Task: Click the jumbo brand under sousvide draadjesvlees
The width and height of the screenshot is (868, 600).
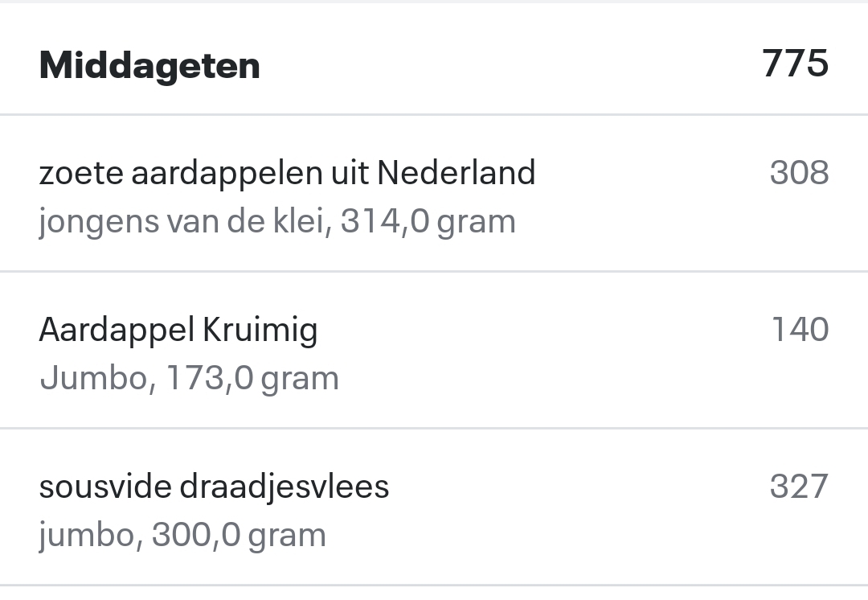Action: tap(88, 533)
